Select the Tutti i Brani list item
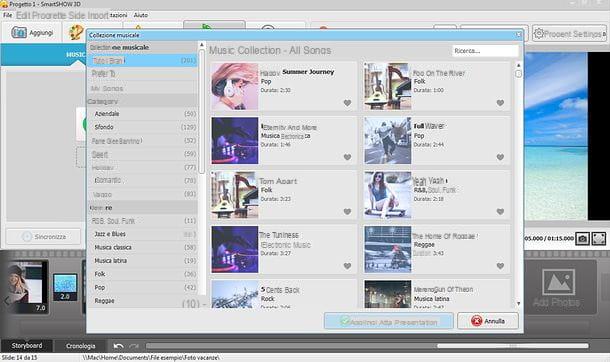This screenshot has height=362, width=610. click(143, 61)
